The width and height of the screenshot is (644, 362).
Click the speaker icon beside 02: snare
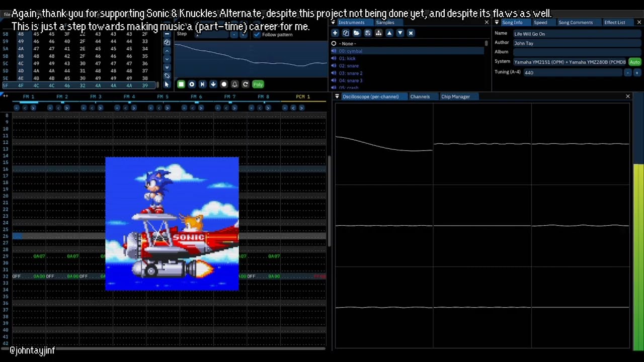tap(334, 66)
